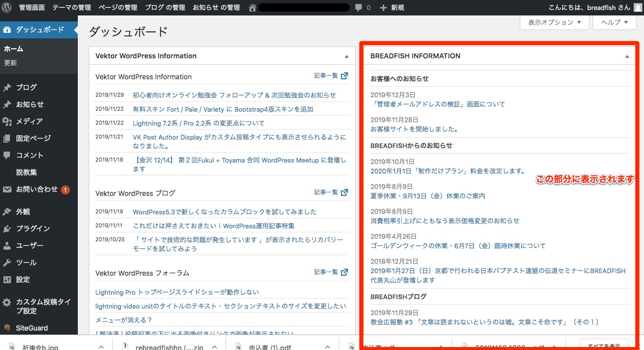
Task: Open external link icon beside Vektor WordPress フォーラム
Action: click(344, 272)
